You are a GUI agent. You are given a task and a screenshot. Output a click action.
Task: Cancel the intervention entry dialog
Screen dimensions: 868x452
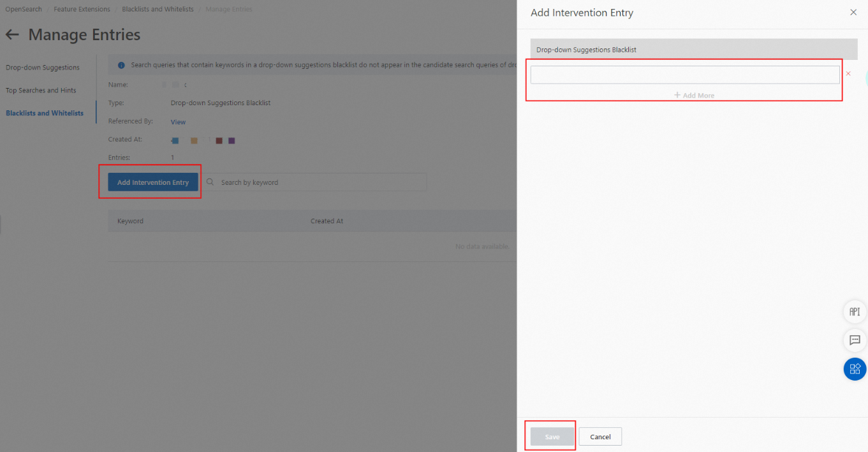pos(600,437)
